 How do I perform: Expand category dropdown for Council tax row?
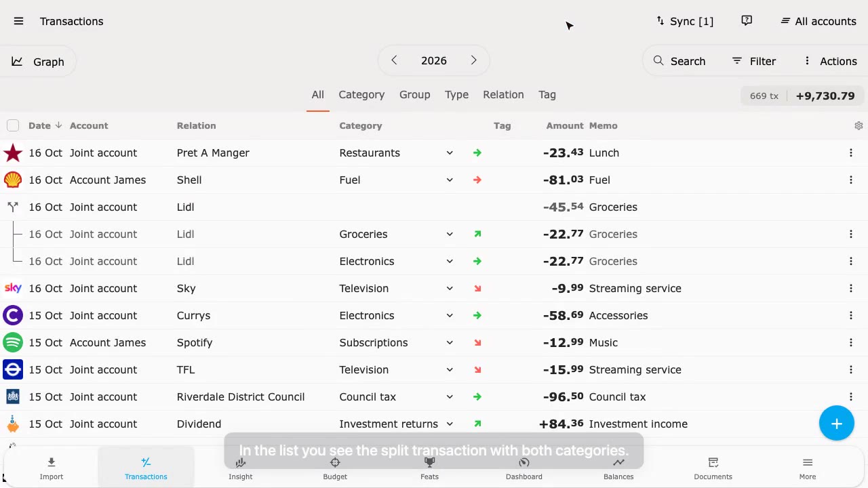[450, 396]
